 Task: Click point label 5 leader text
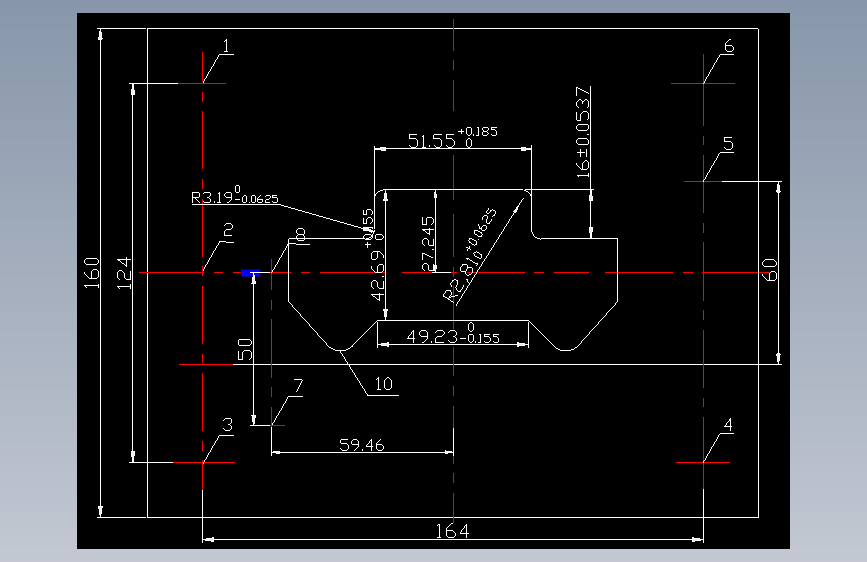click(728, 144)
